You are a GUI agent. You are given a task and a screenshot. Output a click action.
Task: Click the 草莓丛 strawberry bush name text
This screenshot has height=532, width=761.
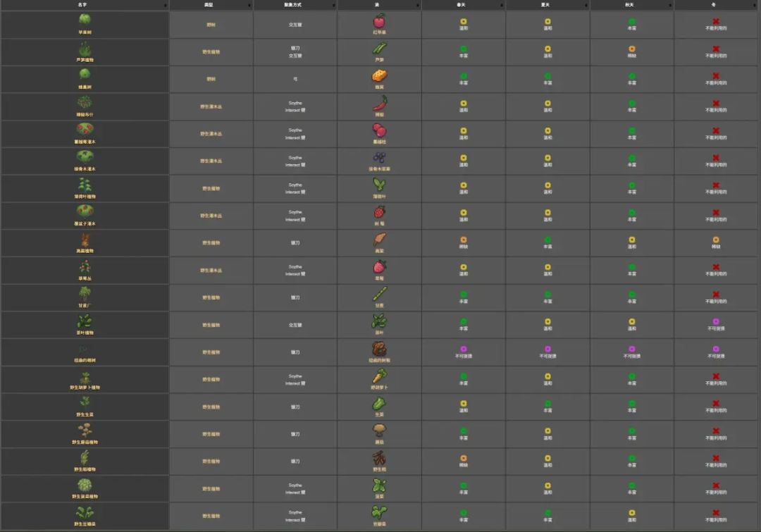pos(85,278)
